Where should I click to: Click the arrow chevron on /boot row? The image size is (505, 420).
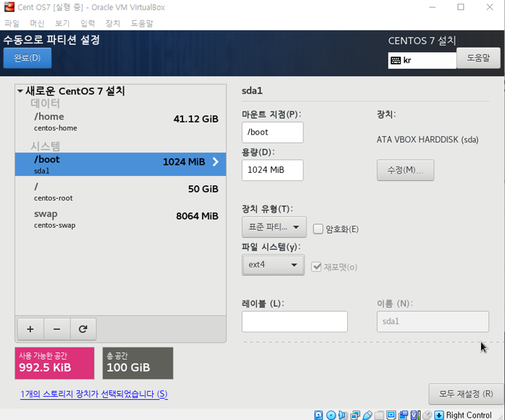coord(216,162)
